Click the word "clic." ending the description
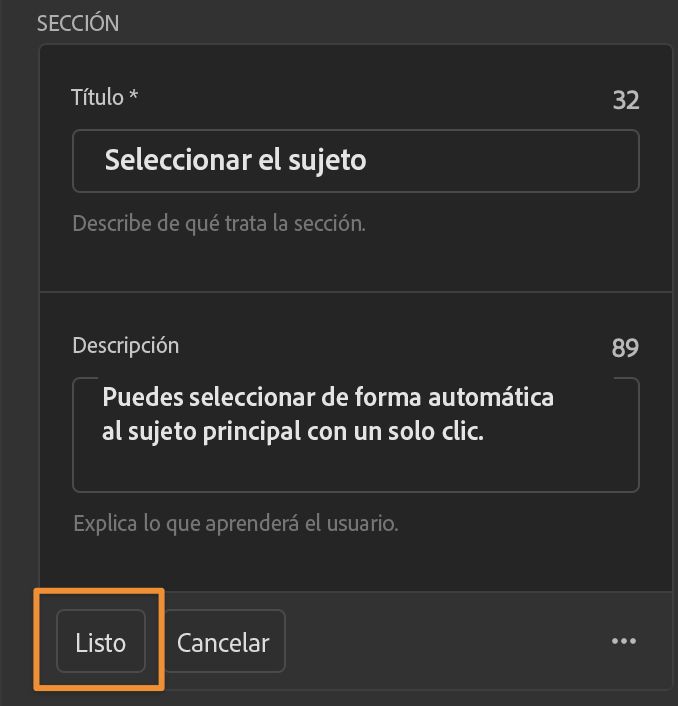The image size is (678, 706). [x=457, y=434]
